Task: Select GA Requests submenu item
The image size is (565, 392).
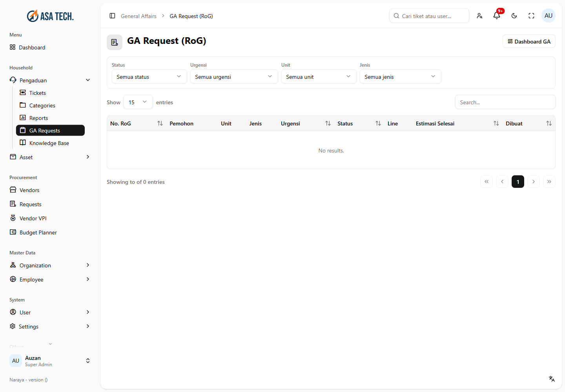Action: (x=50, y=131)
